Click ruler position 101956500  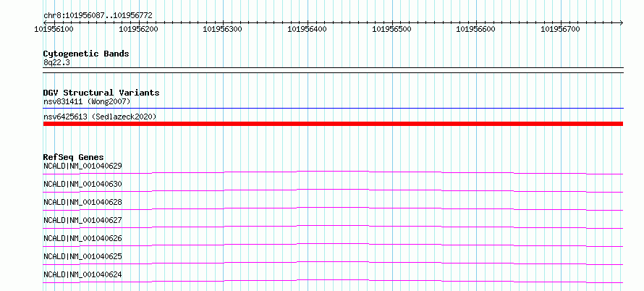click(391, 29)
